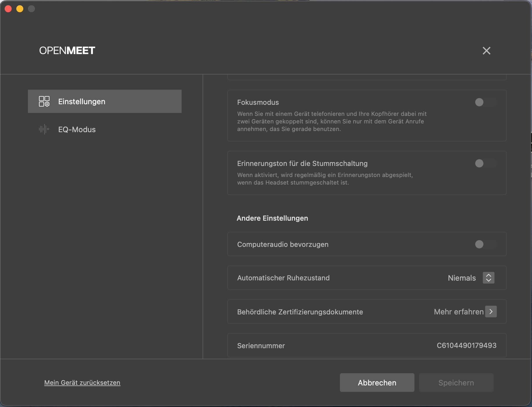Follow the Mein Gerät zurücksetzen link
Viewport: 532px width, 407px height.
point(82,383)
